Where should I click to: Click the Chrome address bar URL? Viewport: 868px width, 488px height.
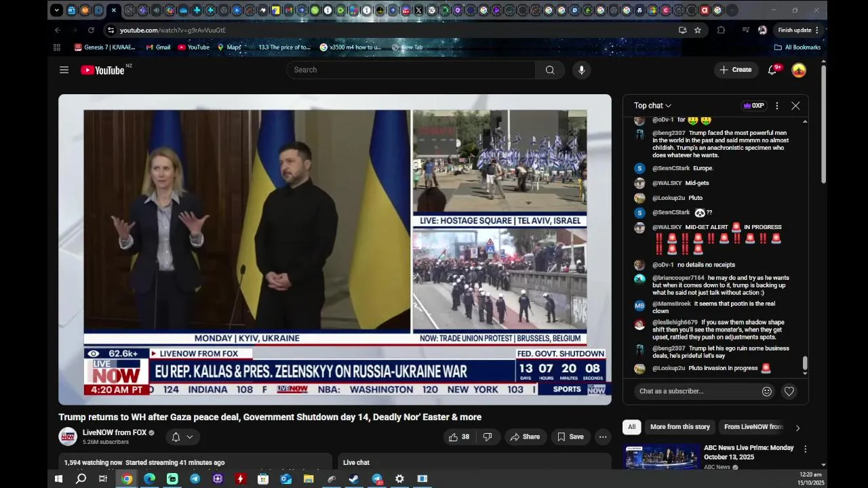[173, 30]
